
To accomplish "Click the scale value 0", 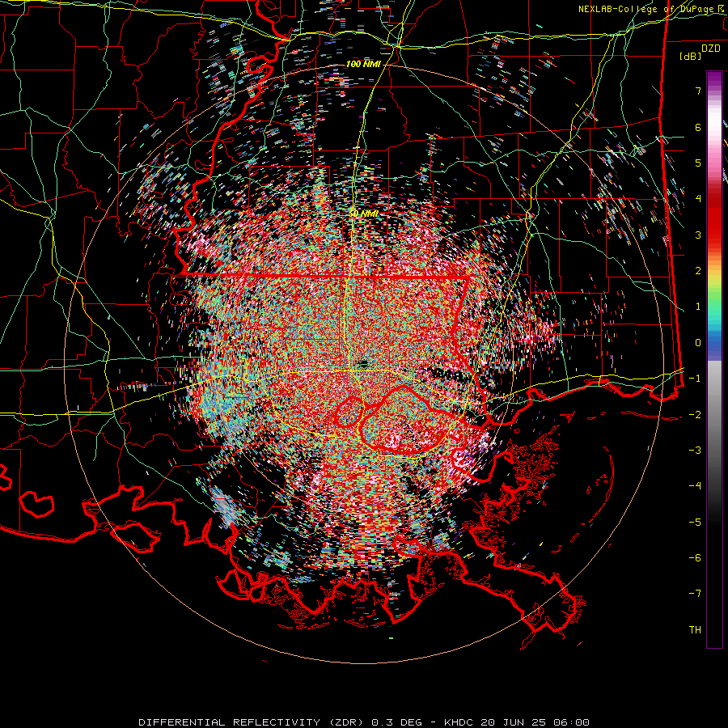I will click(698, 343).
